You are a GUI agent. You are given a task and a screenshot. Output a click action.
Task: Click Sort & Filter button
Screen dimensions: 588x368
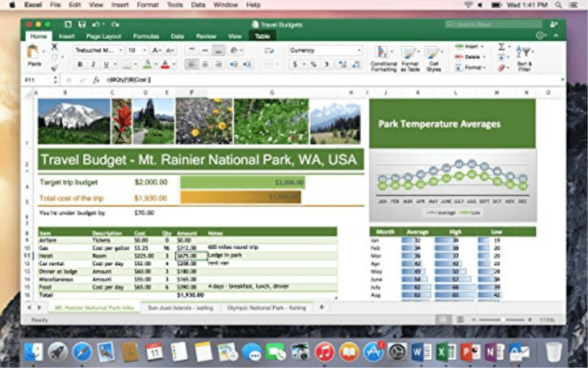[x=525, y=58]
